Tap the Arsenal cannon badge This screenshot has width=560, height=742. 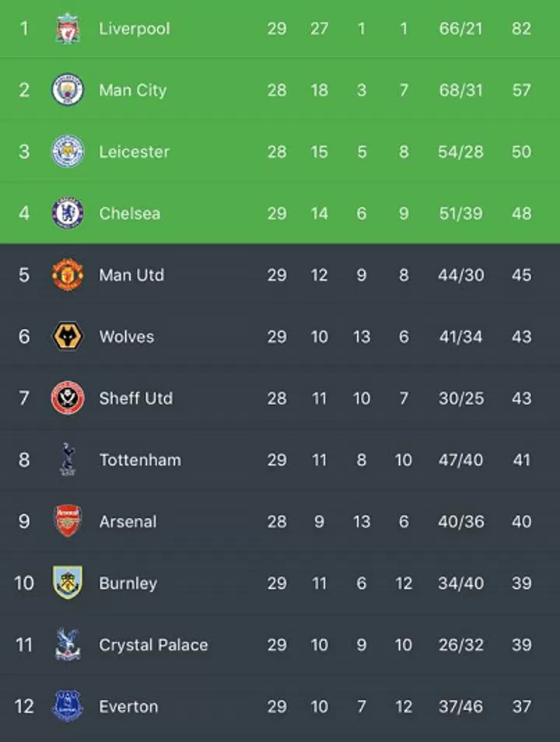tap(68, 521)
